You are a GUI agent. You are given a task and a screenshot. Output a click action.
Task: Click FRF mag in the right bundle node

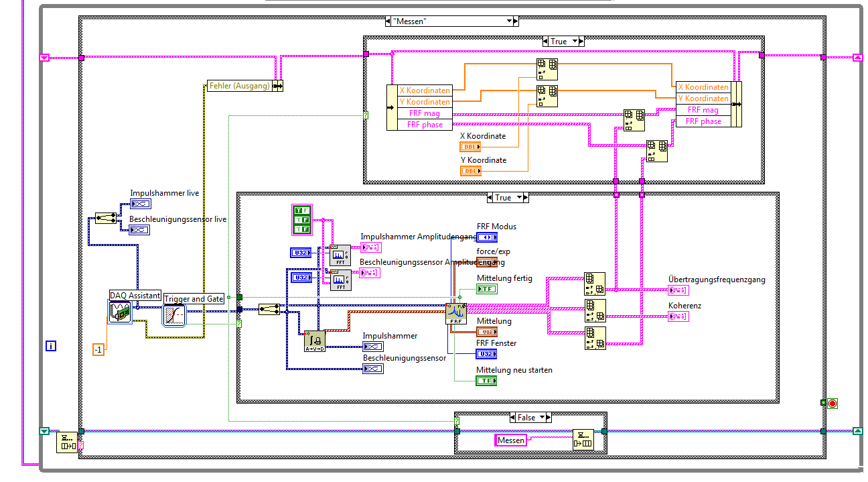coord(703,110)
